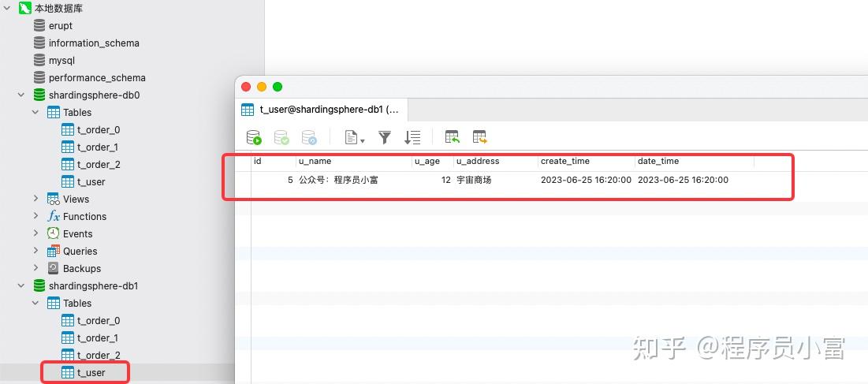
Task: Open t_order_0 in shardingsphere-db1
Action: click(x=99, y=320)
